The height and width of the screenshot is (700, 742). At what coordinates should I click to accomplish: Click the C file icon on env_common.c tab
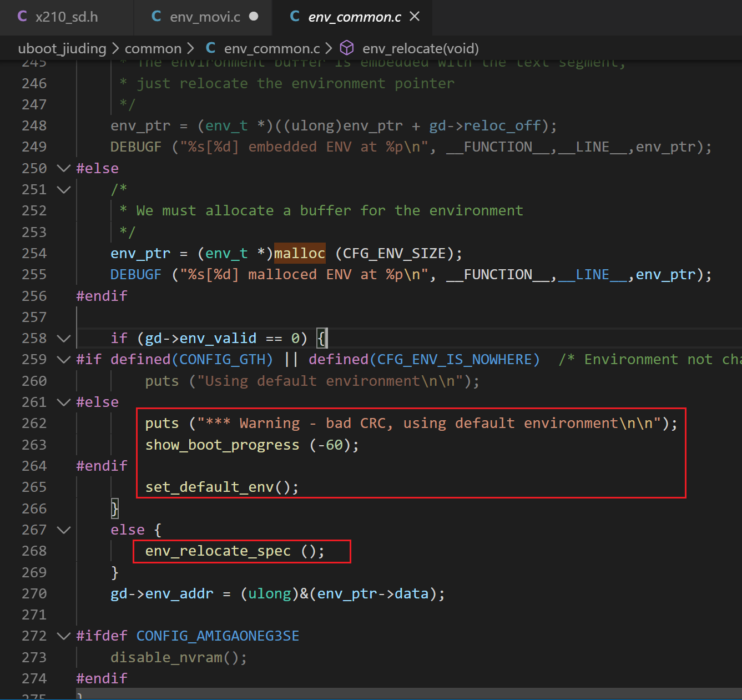(295, 17)
